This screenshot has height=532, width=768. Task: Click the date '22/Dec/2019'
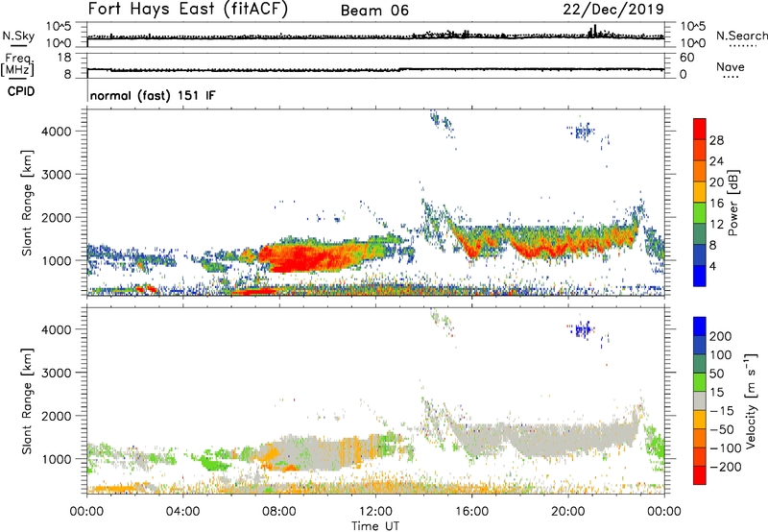(x=613, y=10)
